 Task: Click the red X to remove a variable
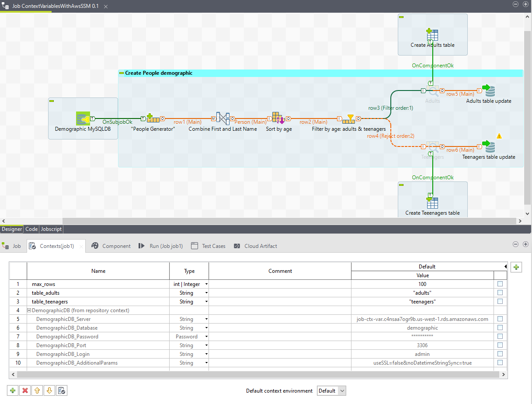click(24, 390)
